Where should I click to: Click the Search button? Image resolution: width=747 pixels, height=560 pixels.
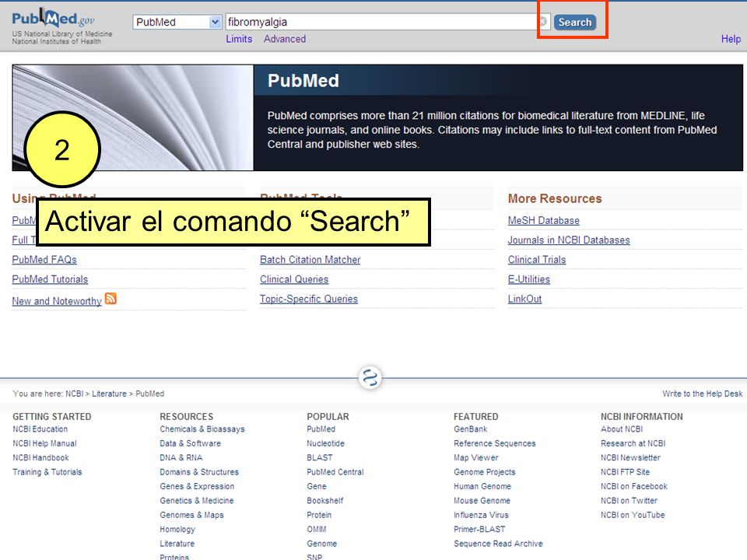pyautogui.click(x=574, y=22)
